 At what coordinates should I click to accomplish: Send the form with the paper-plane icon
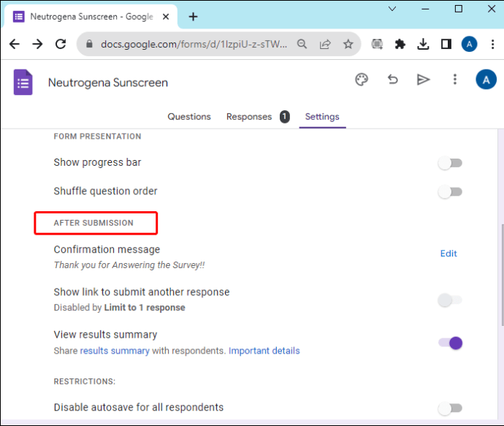pos(423,80)
